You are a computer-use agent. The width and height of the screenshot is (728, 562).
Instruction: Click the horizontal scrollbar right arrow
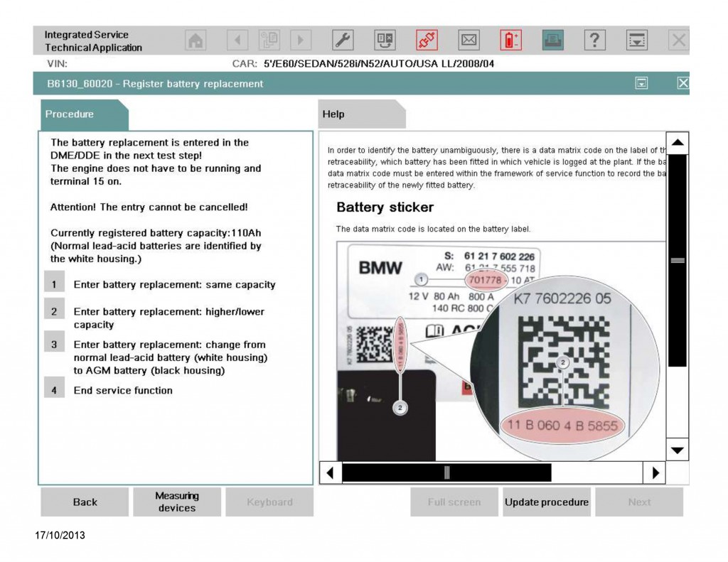[655, 472]
